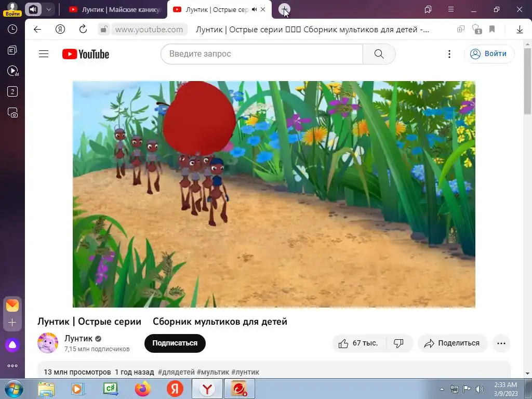Click the YouTube magnifier search button
The width and height of the screenshot is (532, 399).
(379, 54)
